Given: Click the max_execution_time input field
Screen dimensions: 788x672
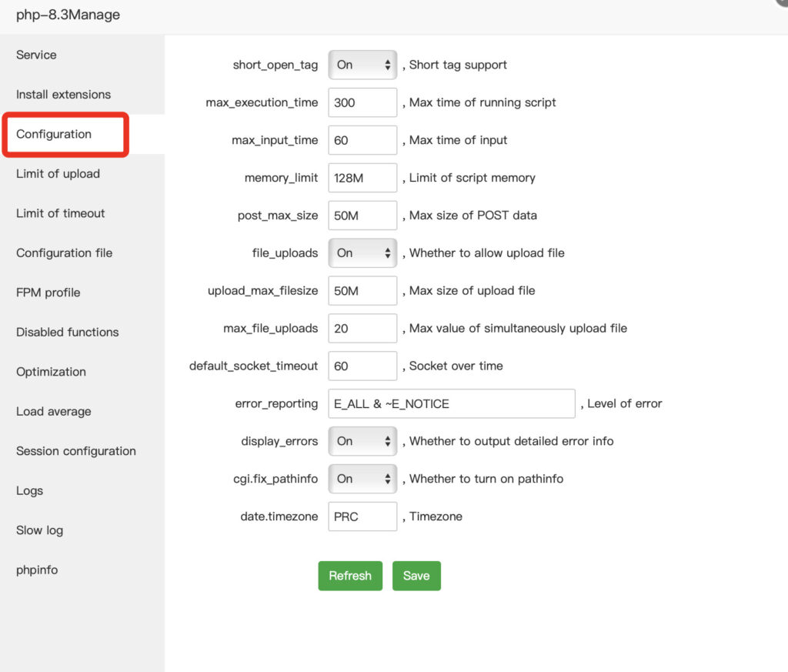Looking at the screenshot, I should click(362, 102).
